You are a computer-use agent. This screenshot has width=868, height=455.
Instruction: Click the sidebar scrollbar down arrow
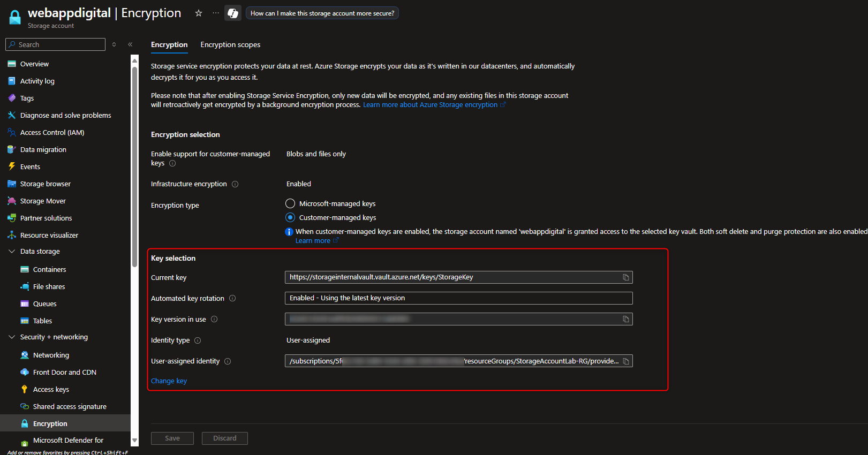click(x=135, y=441)
